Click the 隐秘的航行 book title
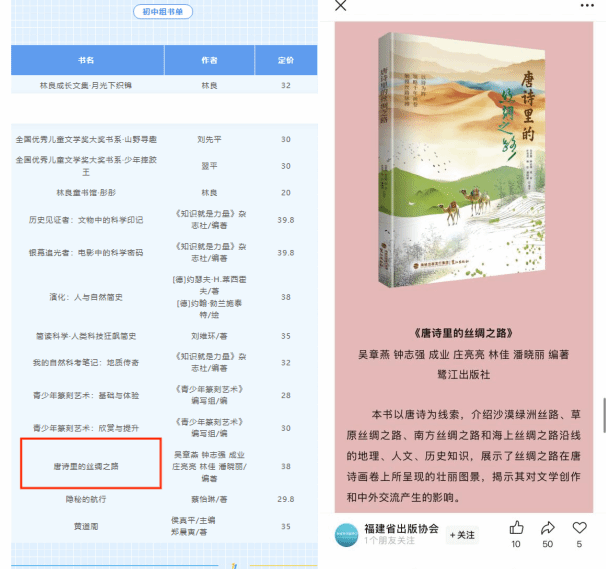Screen dimensions: 606x569 coord(86,499)
